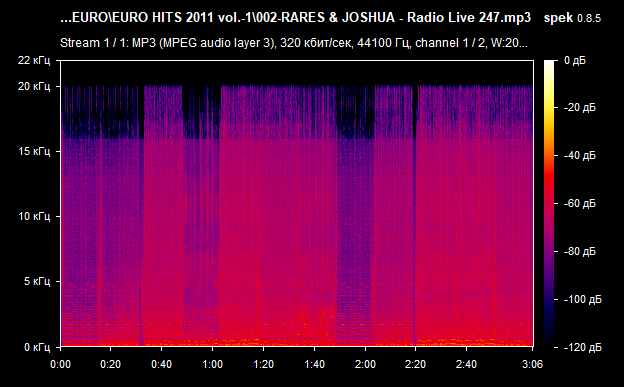This screenshot has width=624, height=387.
Task: Click the '1:20' time axis label
Action: click(x=263, y=364)
